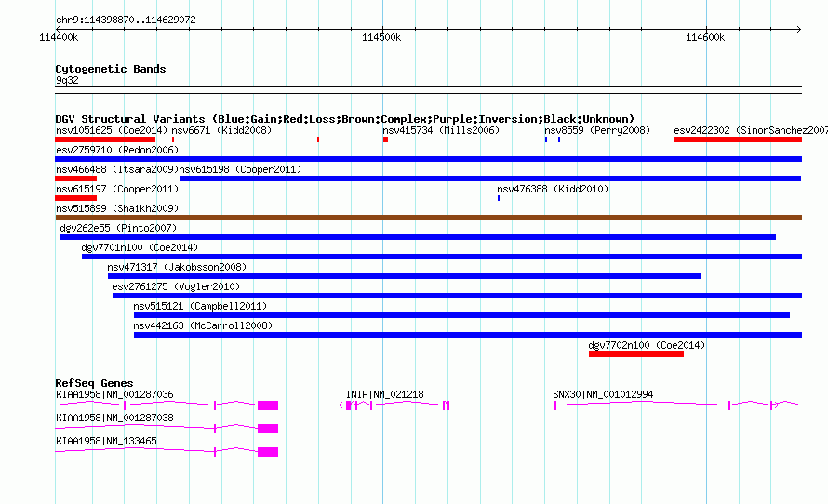Select the KIAA1958 NM_133465 last exon block
The image size is (828, 504).
pyautogui.click(x=268, y=452)
